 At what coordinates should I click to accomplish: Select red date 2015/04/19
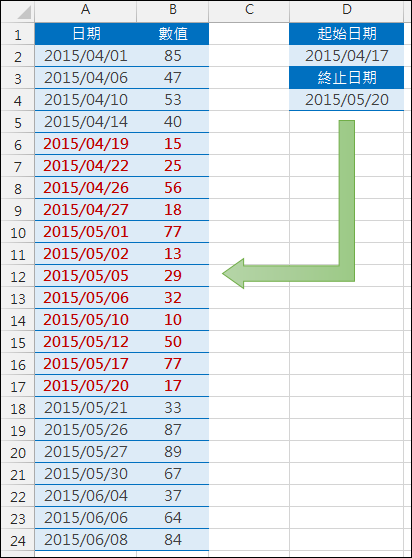[x=85, y=144]
